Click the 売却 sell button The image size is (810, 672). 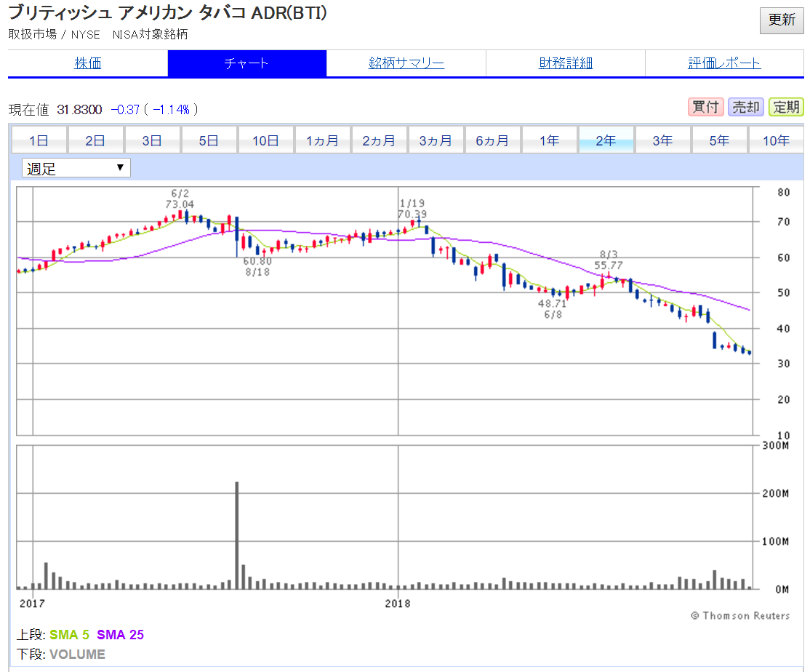pyautogui.click(x=746, y=107)
